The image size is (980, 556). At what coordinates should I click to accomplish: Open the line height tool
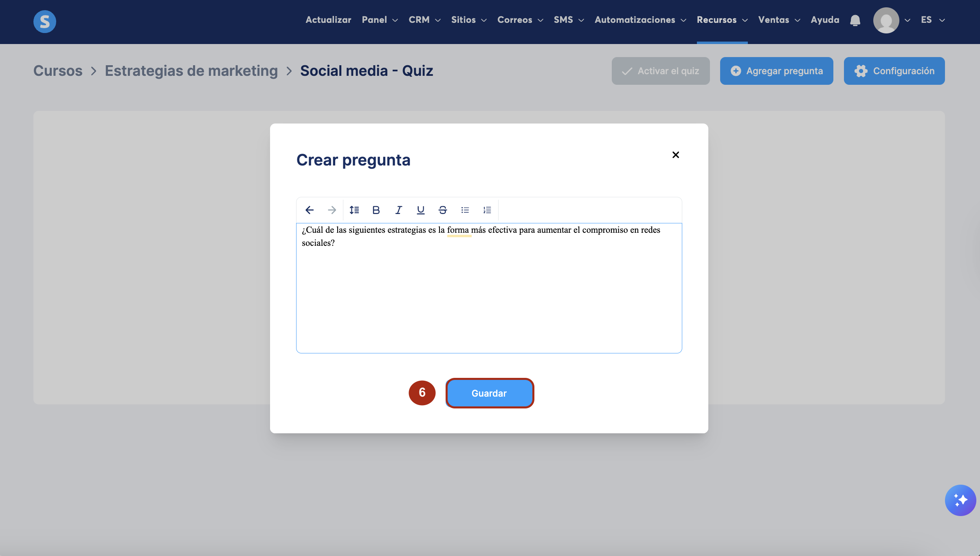click(x=354, y=210)
